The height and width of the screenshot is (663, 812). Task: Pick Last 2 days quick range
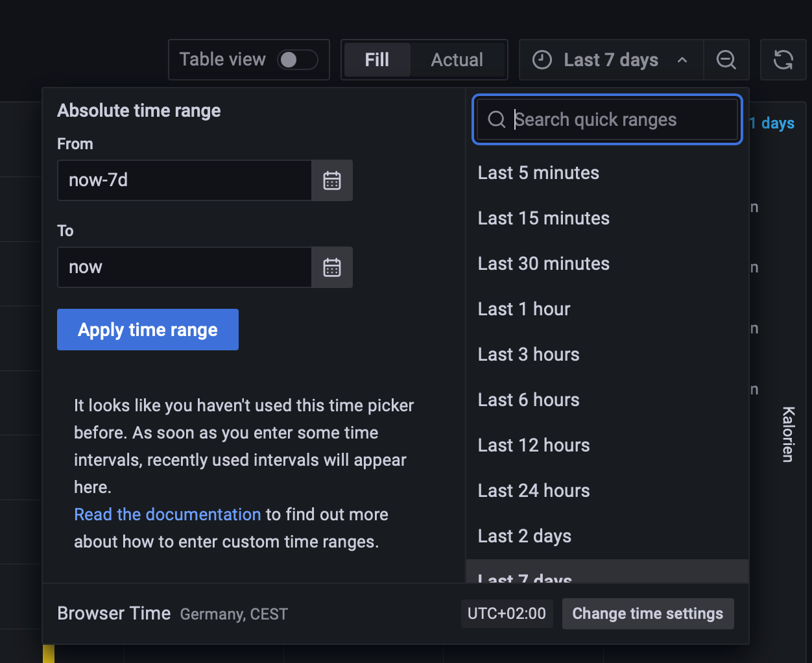(525, 536)
